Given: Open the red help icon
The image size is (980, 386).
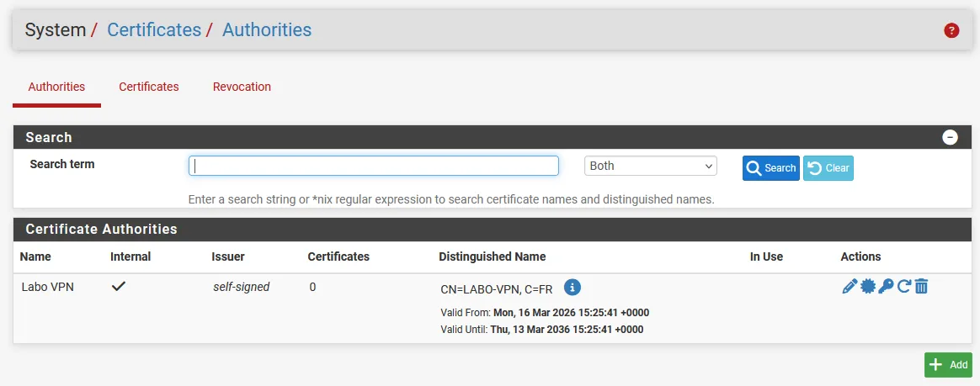Looking at the screenshot, I should (x=951, y=31).
